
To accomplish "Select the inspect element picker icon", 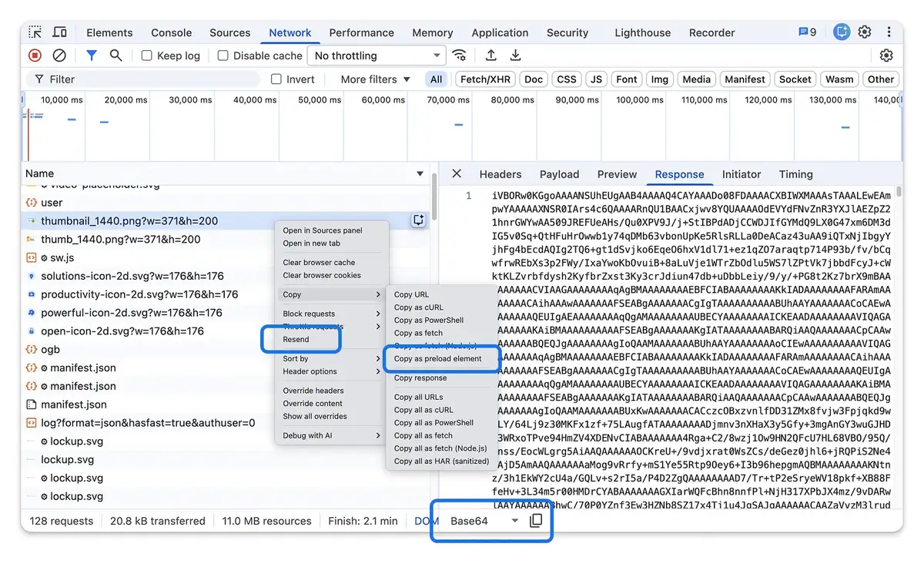I will (x=35, y=32).
